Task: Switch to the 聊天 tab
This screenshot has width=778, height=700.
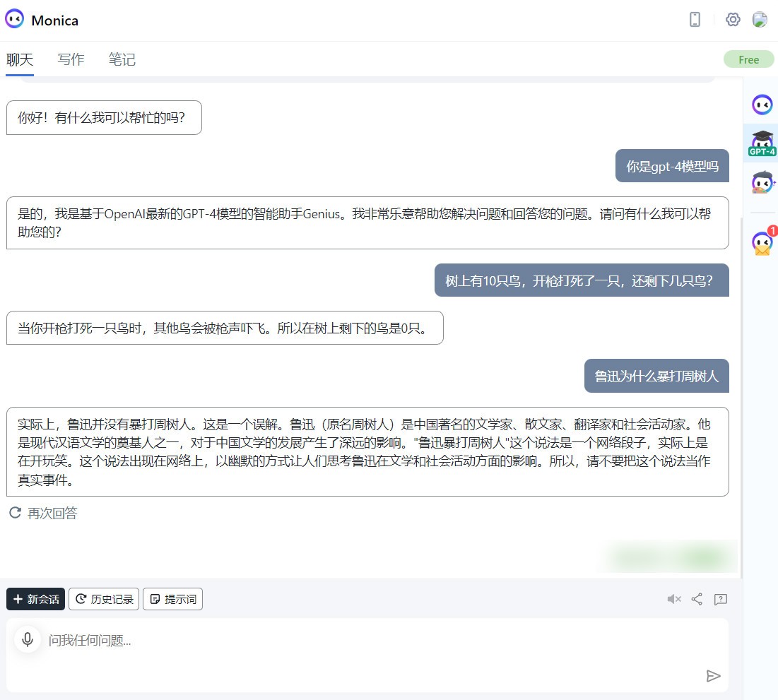Action: tap(20, 60)
